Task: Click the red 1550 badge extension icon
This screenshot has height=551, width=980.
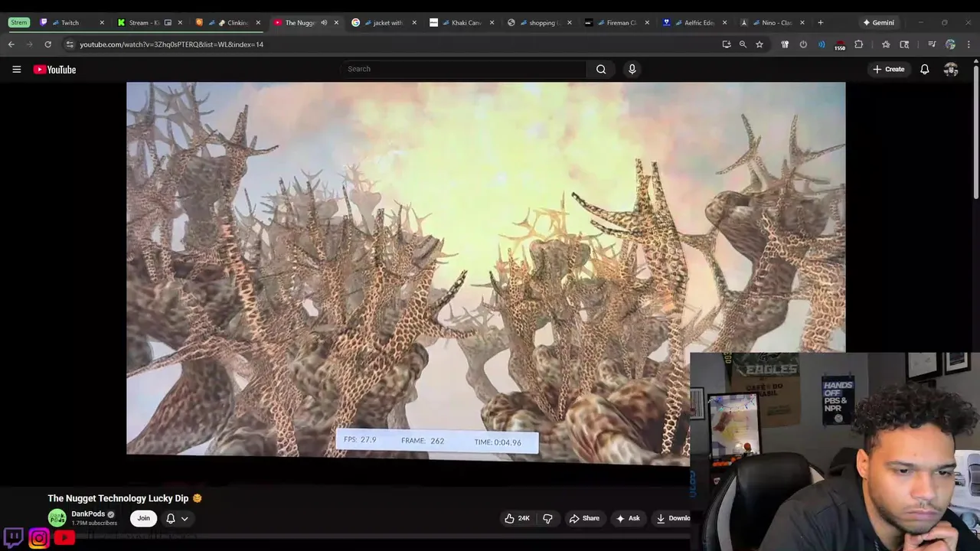Action: click(840, 45)
